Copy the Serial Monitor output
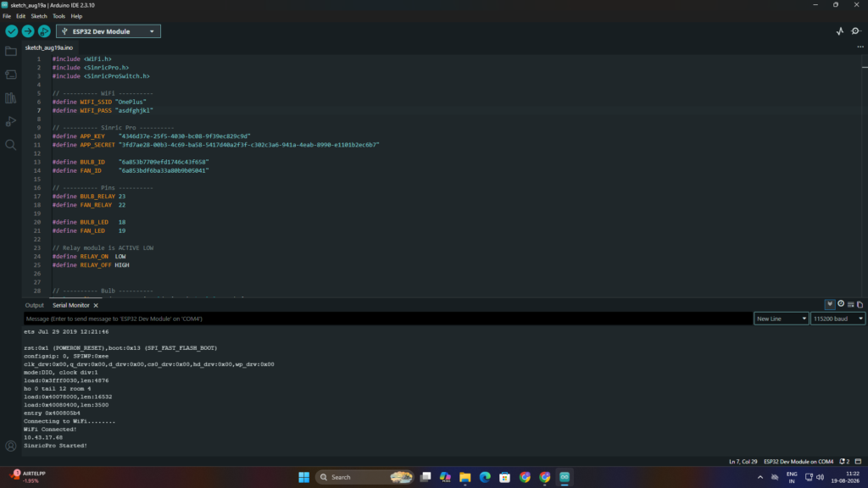This screenshot has height=488, width=868. [860, 304]
